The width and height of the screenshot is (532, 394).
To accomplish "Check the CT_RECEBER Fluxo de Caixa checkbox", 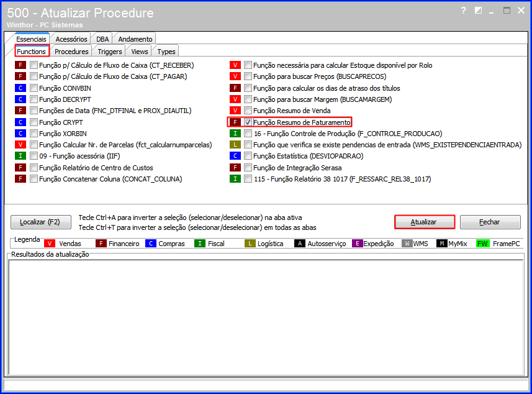I will point(34,65).
